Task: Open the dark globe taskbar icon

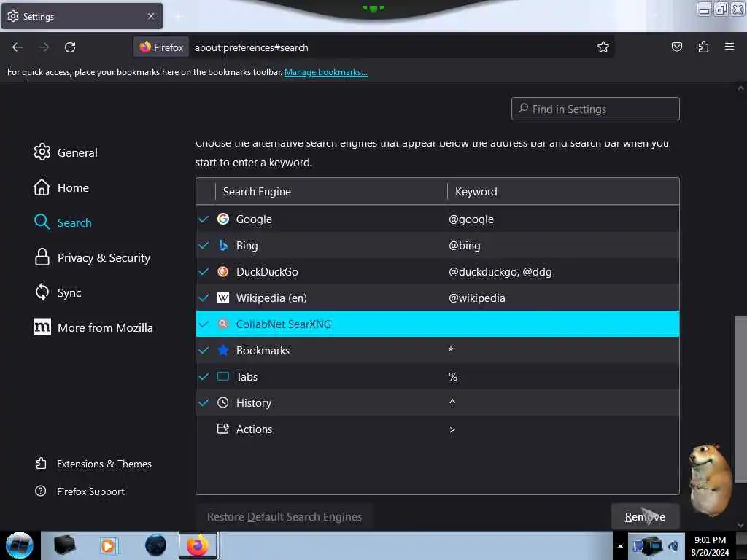Action: click(x=156, y=545)
